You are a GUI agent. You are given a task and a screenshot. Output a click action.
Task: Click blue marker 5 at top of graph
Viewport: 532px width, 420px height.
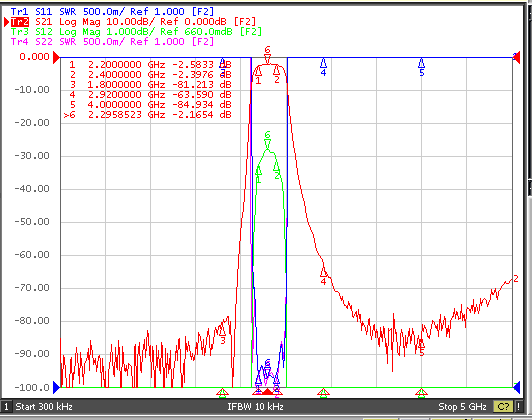(421, 67)
